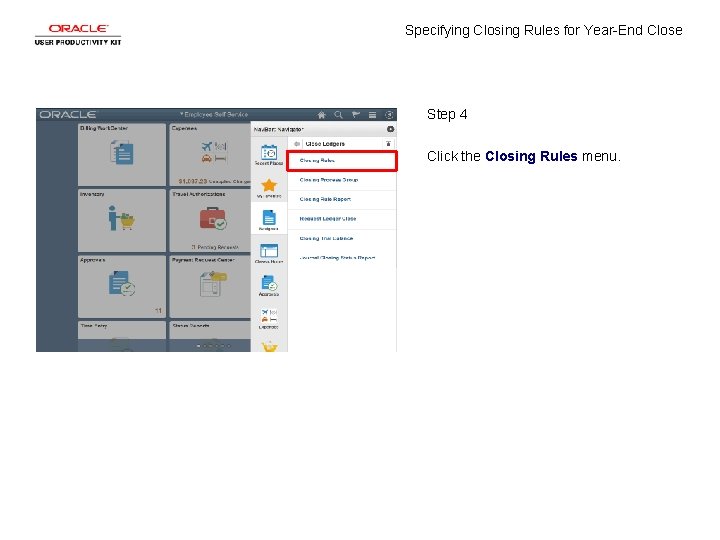
Task: Open the Approvals tile on the homepage
Action: (x=122, y=286)
